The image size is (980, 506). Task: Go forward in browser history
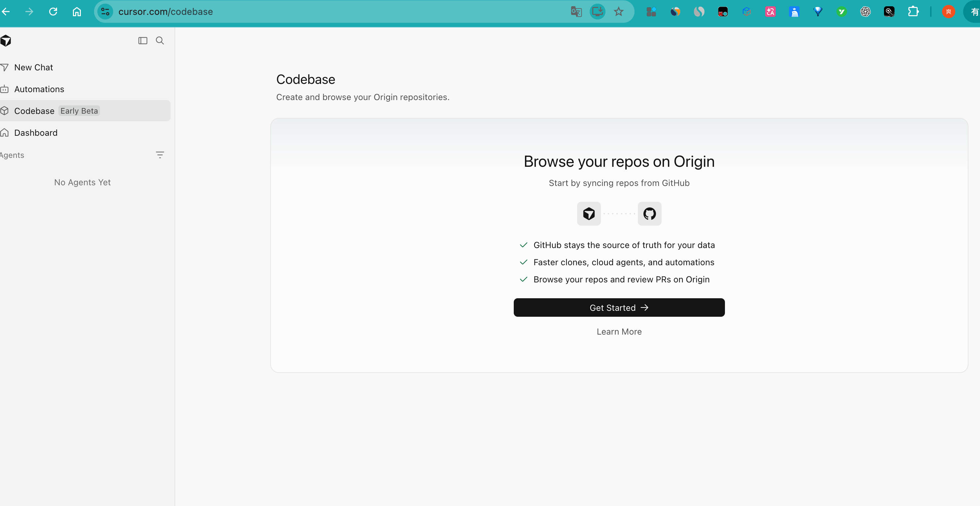click(29, 12)
